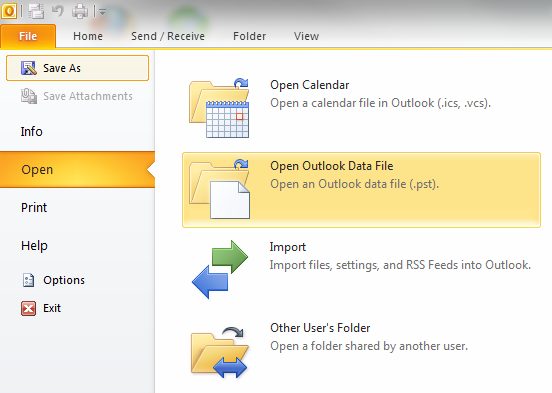The height and width of the screenshot is (393, 552).
Task: Click the Save Attachments paperclip icon
Action: pos(29,96)
